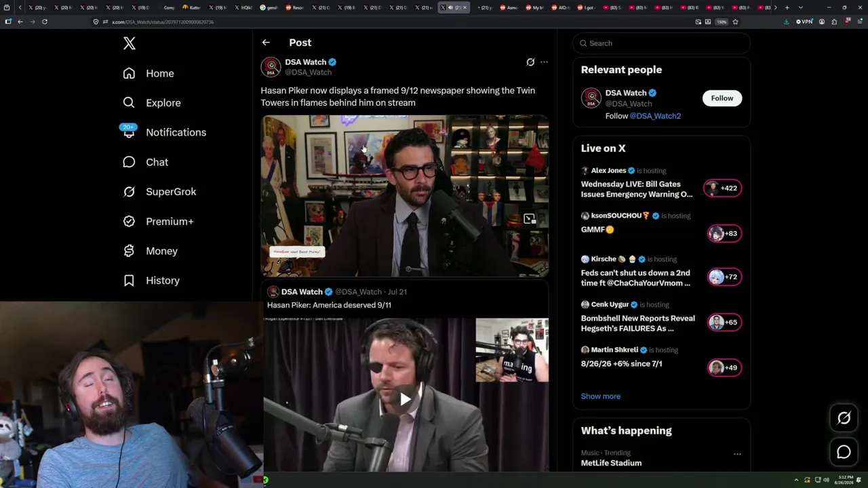Open History in the sidebar

click(151, 281)
